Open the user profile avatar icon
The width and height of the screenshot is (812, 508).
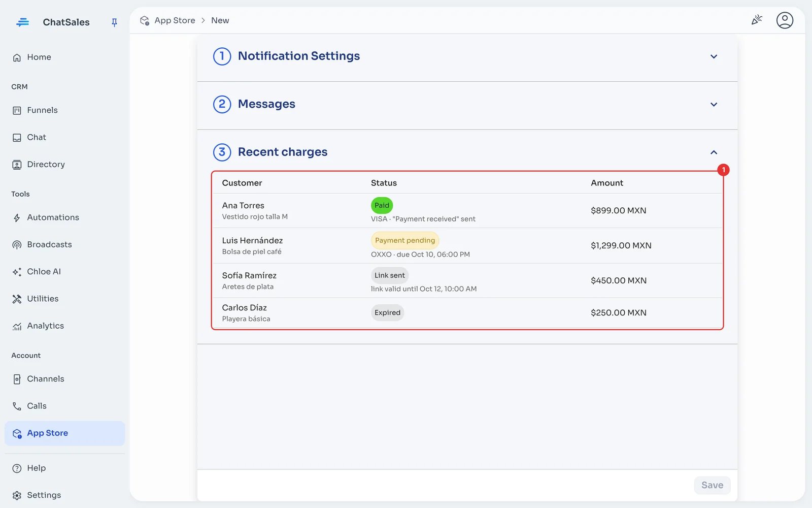tap(785, 20)
